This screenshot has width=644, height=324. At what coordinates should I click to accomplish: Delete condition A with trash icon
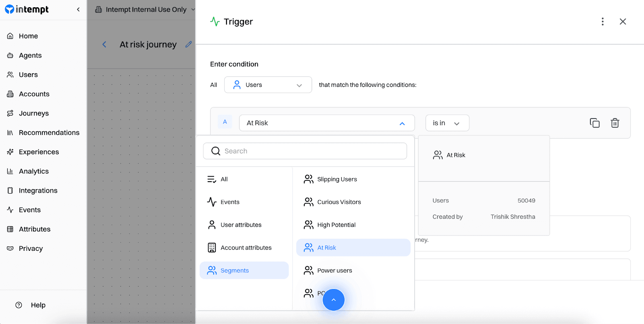(x=615, y=123)
